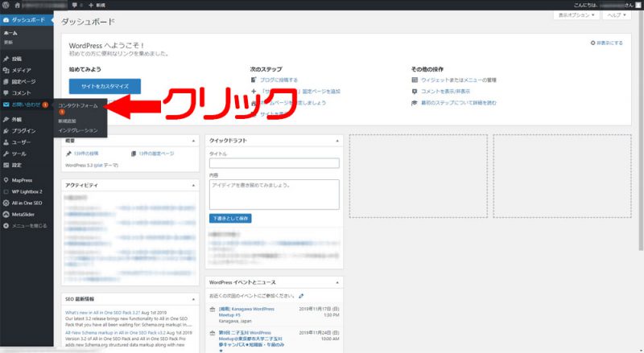Collapse the クイックドラフト panel arrow
This screenshot has width=644, height=353.
tap(337, 141)
